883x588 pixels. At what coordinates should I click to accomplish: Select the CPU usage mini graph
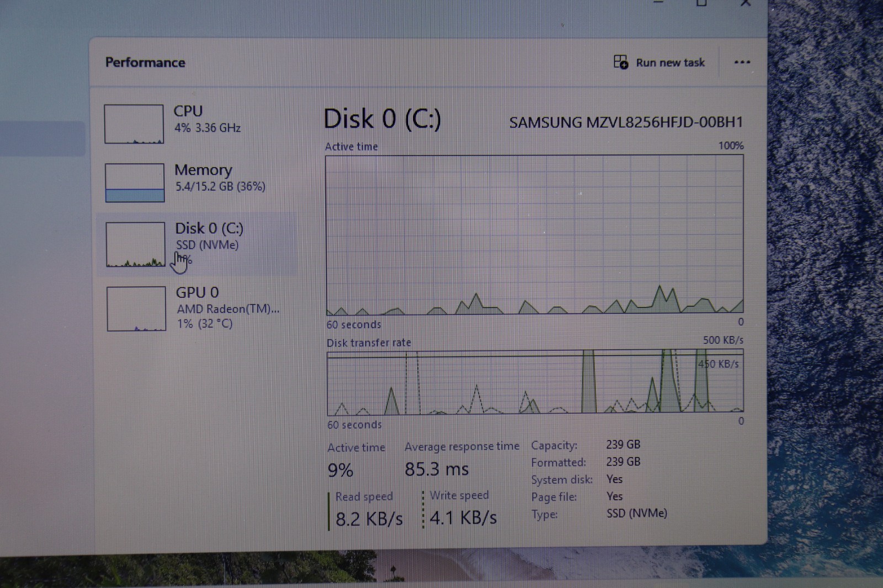point(134,124)
